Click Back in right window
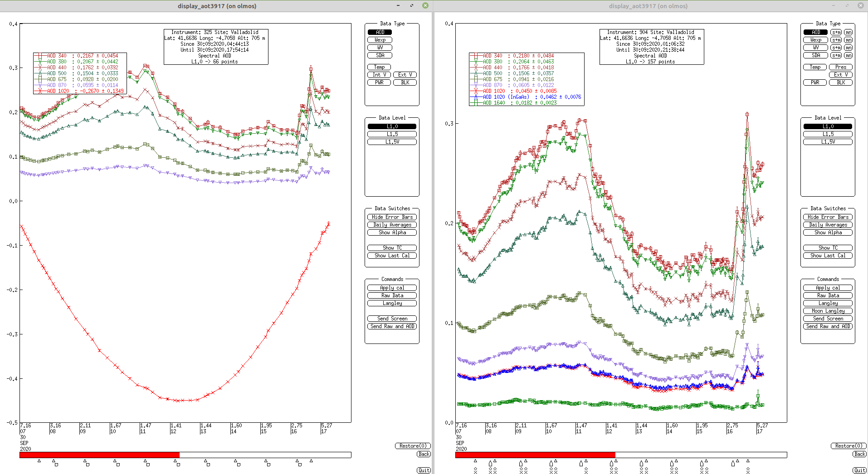This screenshot has width=868, height=474. click(859, 454)
